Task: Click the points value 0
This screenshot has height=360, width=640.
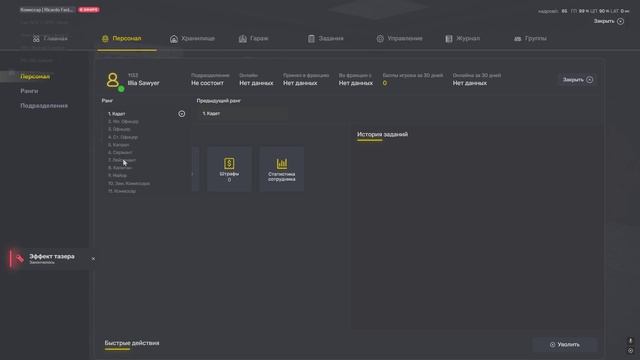Action: 384,83
